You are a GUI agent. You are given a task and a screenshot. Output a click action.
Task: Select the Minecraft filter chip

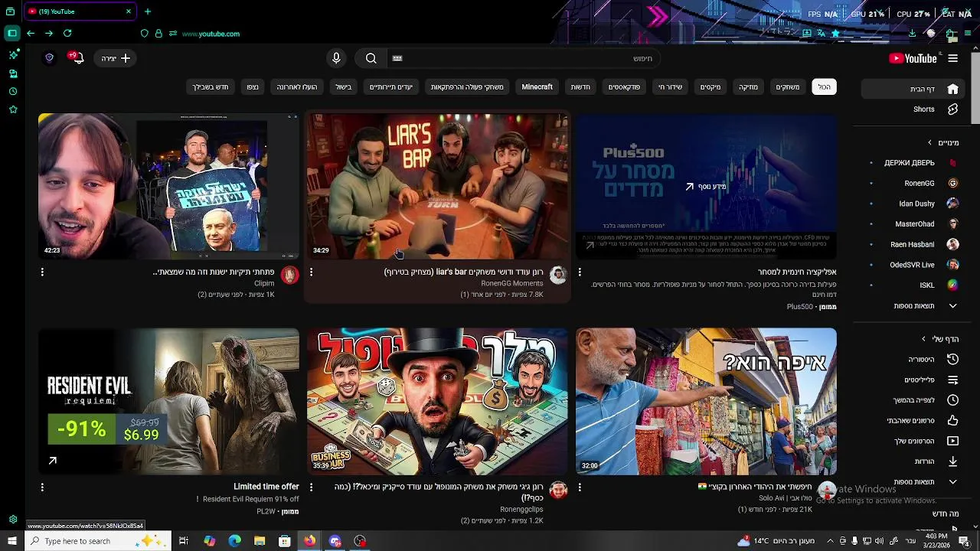pos(537,87)
